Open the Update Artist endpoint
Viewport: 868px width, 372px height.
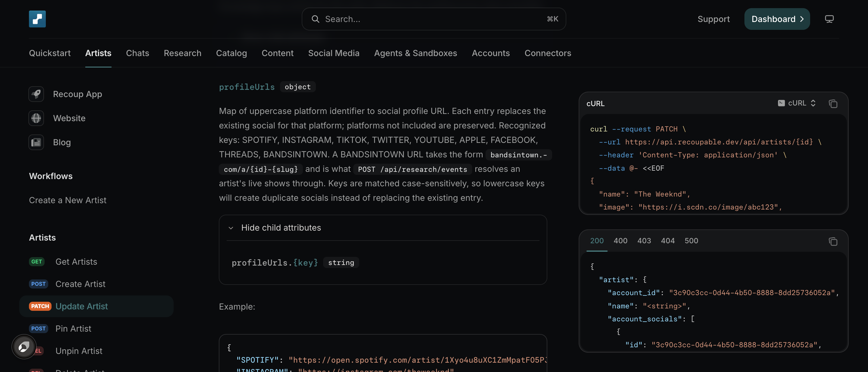pyautogui.click(x=96, y=306)
